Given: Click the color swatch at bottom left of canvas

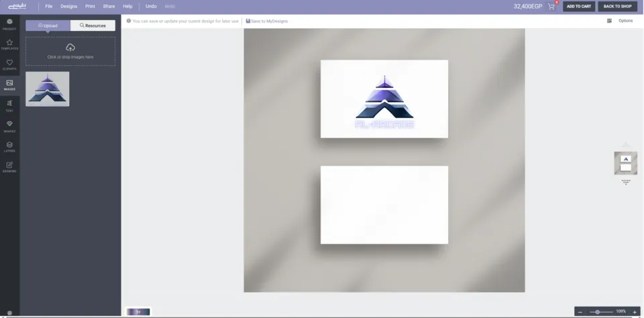Looking at the screenshot, I should 138,312.
